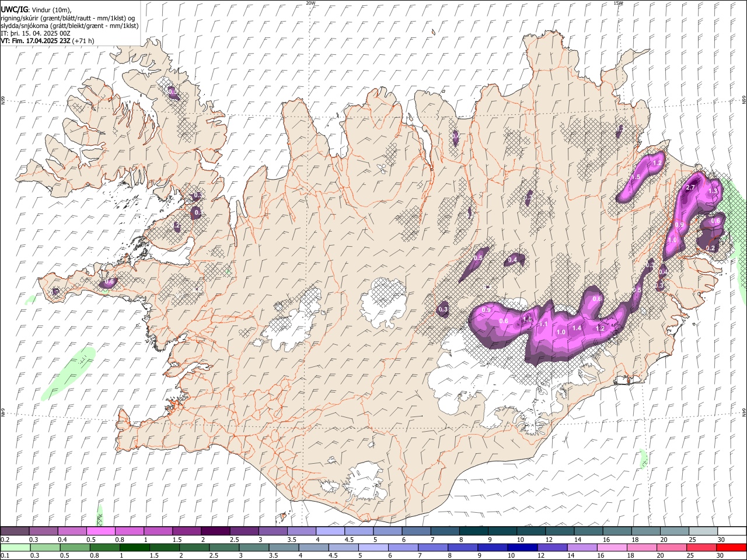Click the 'IT: þri. 15. 04. 2025 00Z' line
Screen dimensions: 747x560
[36, 33]
